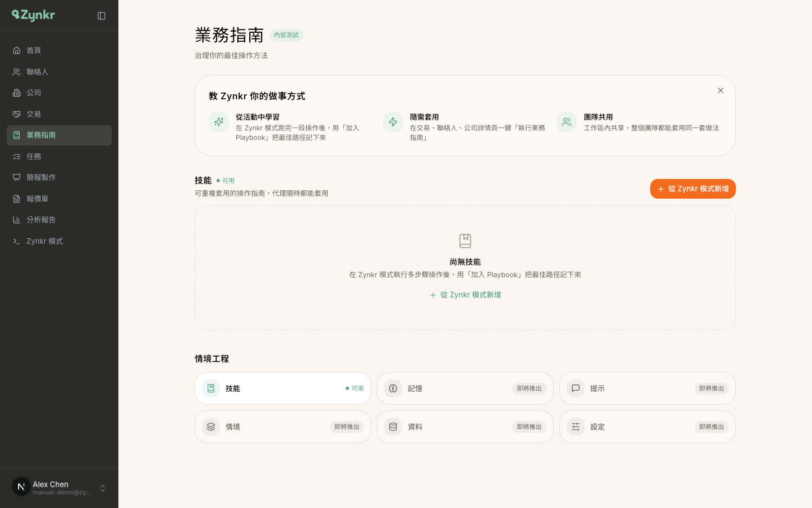Open the 公司 section
This screenshot has width=812, height=508.
tap(59, 93)
